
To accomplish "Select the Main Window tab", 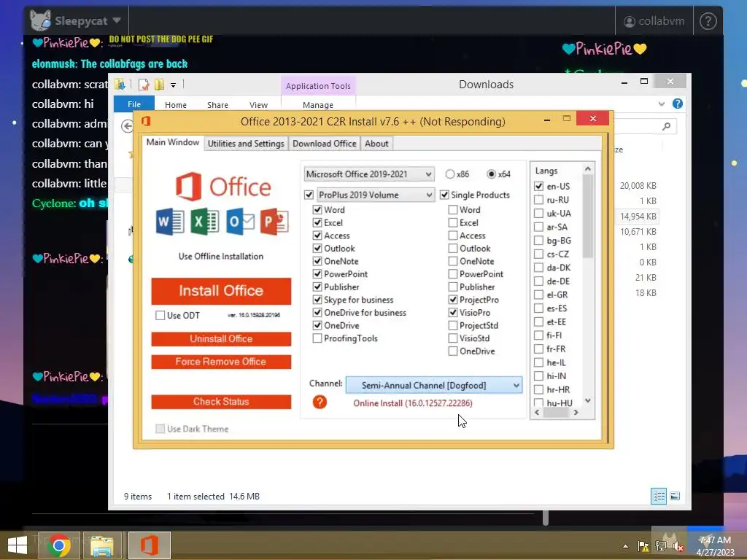I will [x=172, y=142].
